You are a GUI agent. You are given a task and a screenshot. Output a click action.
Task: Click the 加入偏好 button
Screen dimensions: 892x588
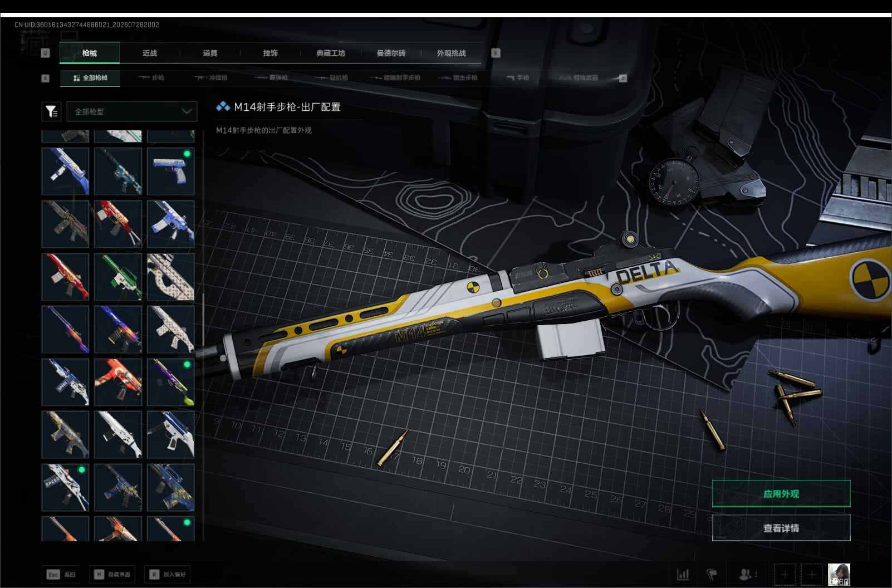pyautogui.click(x=168, y=574)
